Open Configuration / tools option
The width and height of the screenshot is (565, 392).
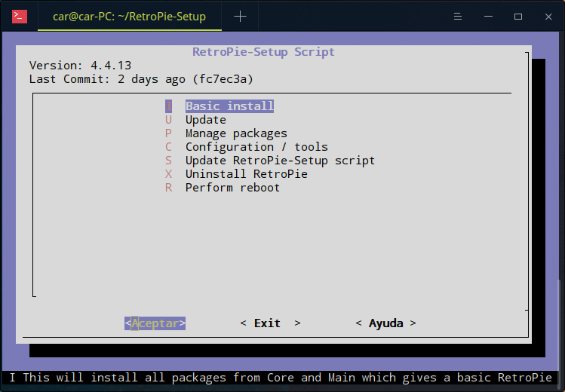pos(256,147)
